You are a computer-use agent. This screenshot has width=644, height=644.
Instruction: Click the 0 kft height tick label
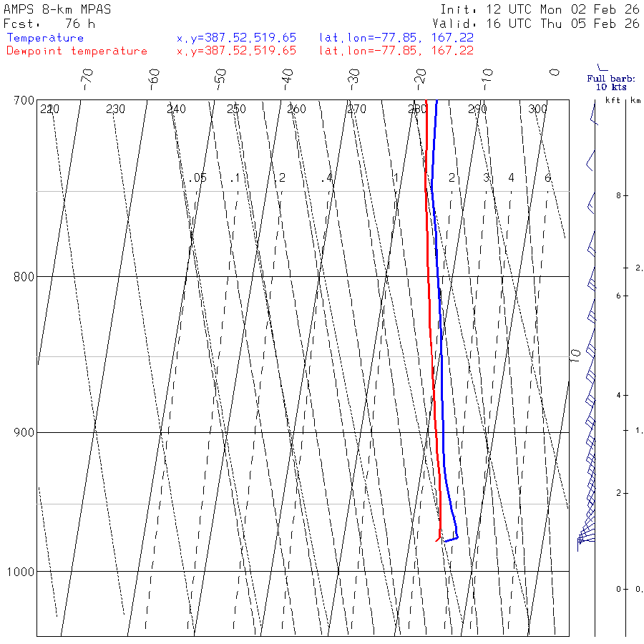(x=618, y=589)
